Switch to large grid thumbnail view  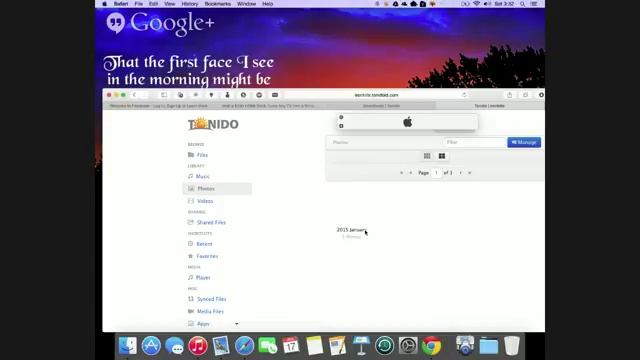(442, 156)
